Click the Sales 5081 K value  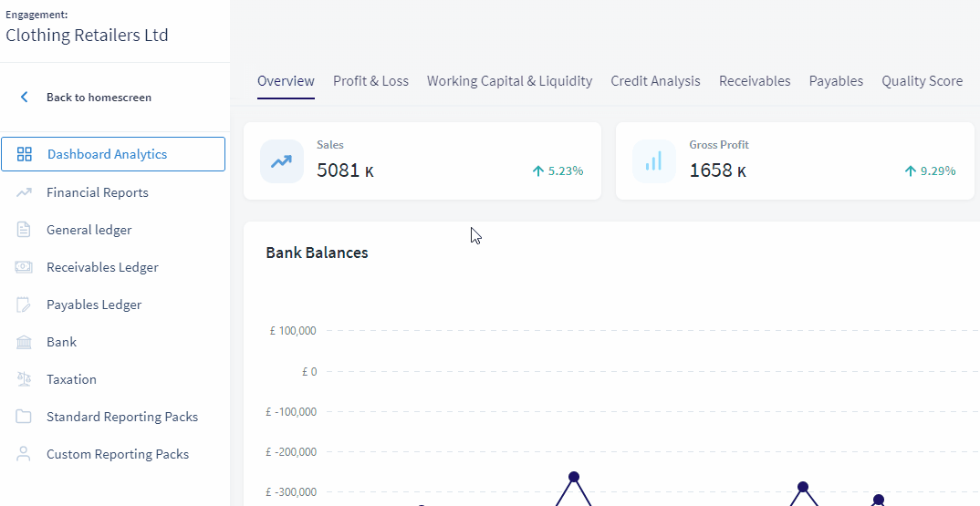(x=345, y=170)
